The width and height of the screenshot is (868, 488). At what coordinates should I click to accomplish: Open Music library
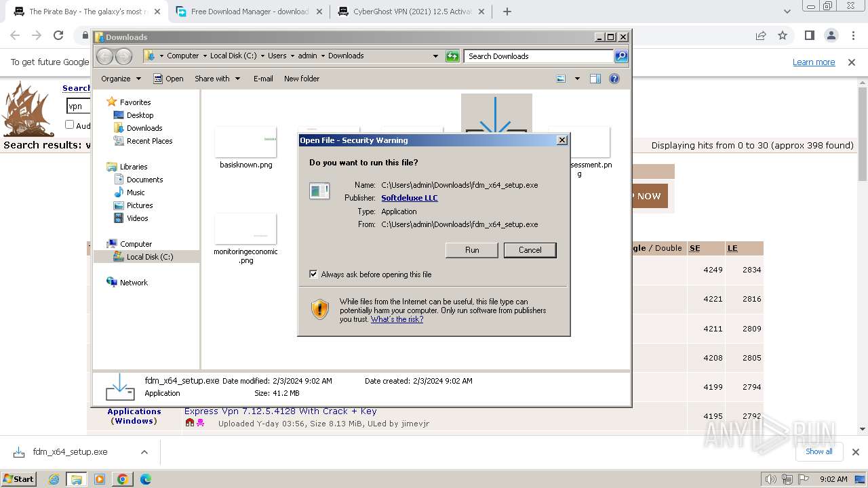click(x=136, y=192)
